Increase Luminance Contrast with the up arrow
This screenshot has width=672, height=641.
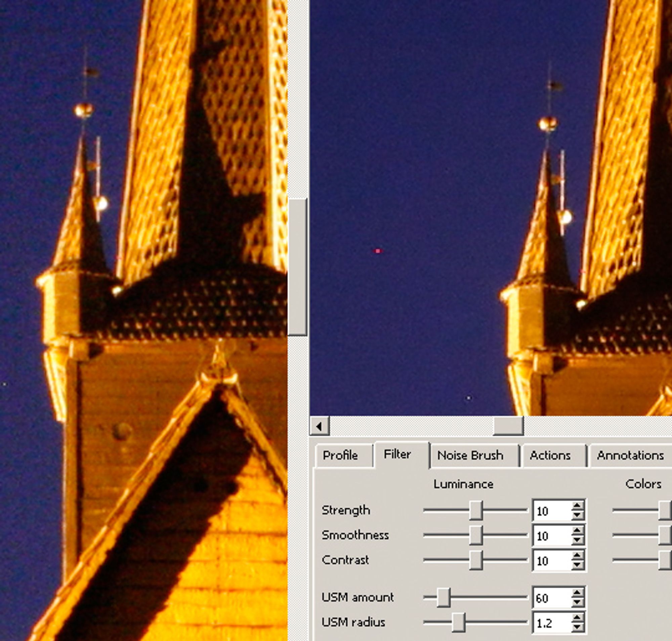click(578, 556)
